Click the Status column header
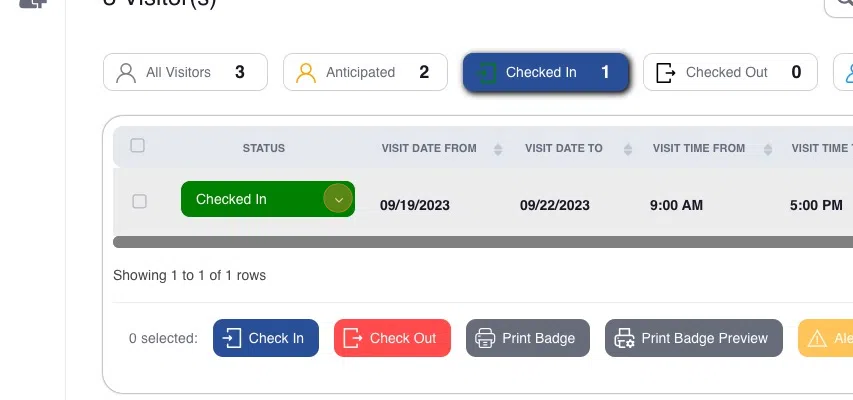The height and width of the screenshot is (400, 853). 264,148
